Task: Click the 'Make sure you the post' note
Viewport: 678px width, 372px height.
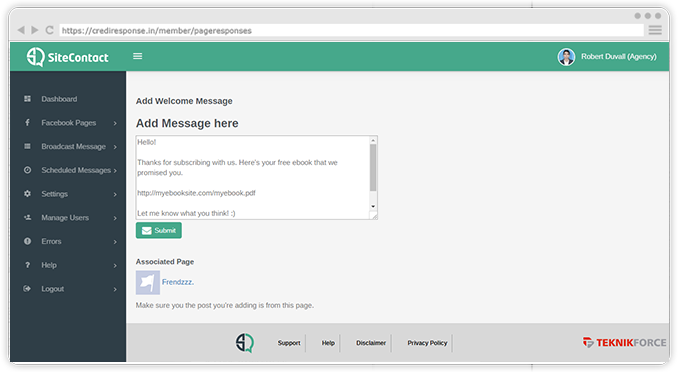Action: click(x=225, y=305)
